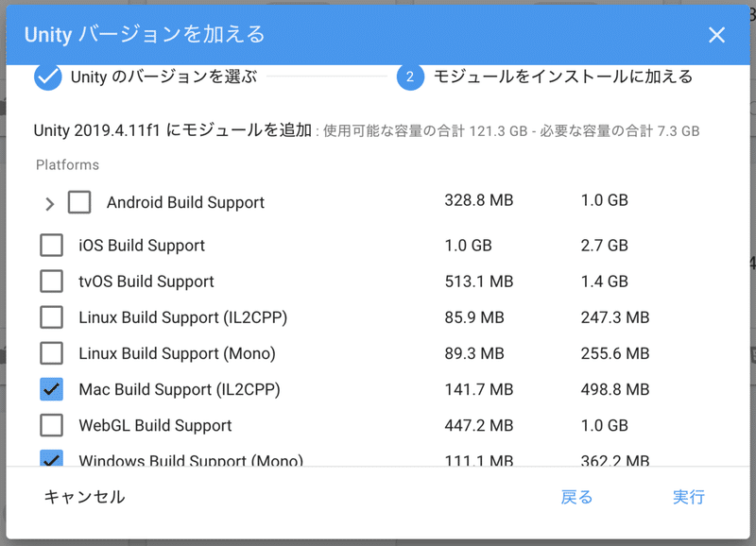Screen dimensions: 756x546
Task: Click the step 2 circle icon
Action: [x=410, y=77]
